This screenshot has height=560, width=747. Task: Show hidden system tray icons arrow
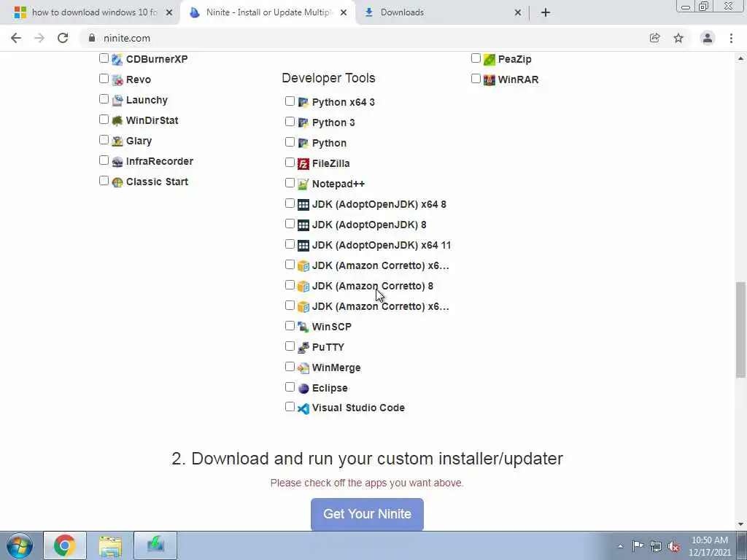coord(620,546)
